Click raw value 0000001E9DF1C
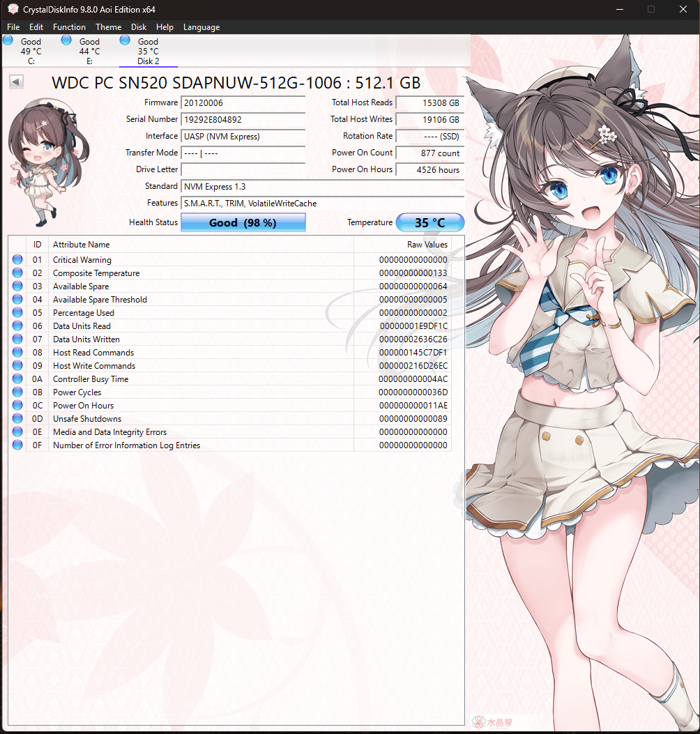This screenshot has width=700, height=734. (413, 326)
